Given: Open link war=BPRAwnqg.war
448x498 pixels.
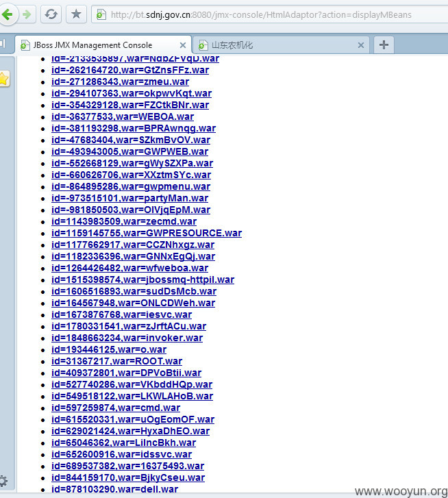Looking at the screenshot, I should (x=134, y=128).
